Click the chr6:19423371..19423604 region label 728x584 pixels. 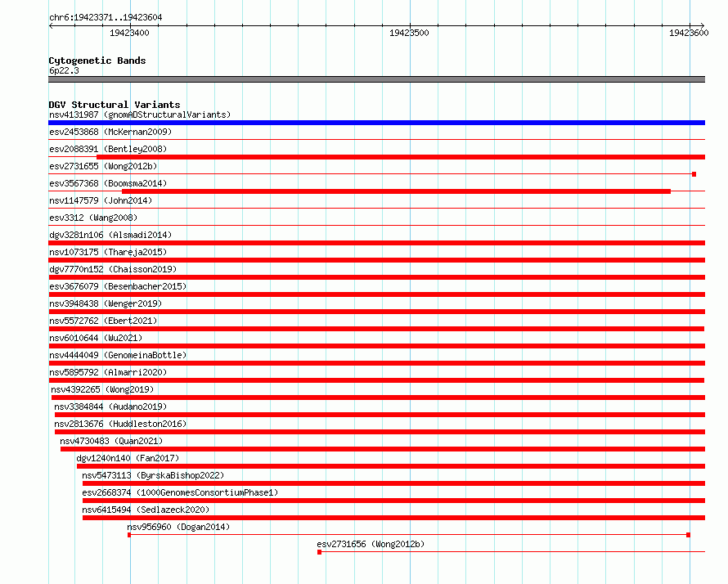click(x=106, y=17)
